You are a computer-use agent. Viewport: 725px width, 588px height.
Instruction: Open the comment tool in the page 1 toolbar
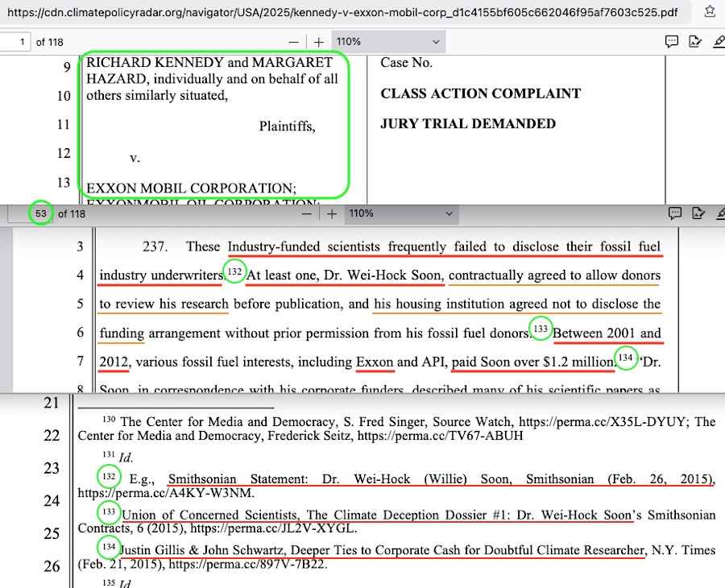pyautogui.click(x=671, y=42)
